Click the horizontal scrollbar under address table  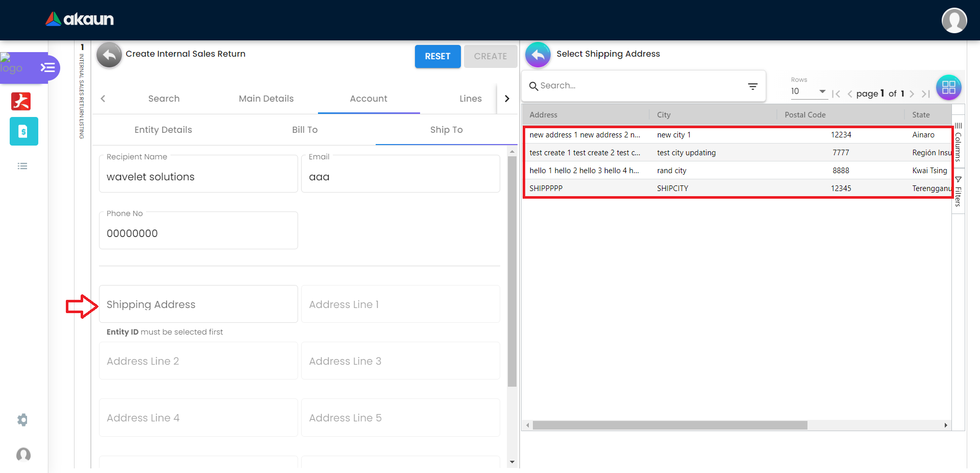[670, 425]
